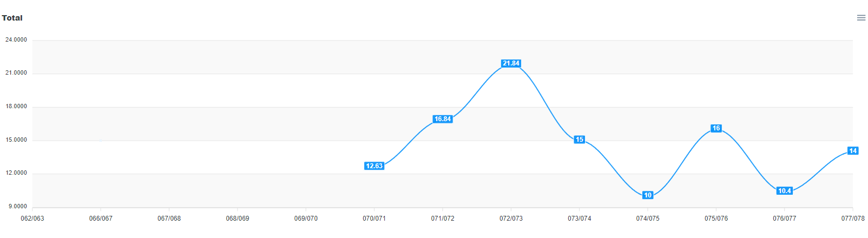Click the data label showing 15
This screenshot has height=238, width=868.
pos(580,140)
